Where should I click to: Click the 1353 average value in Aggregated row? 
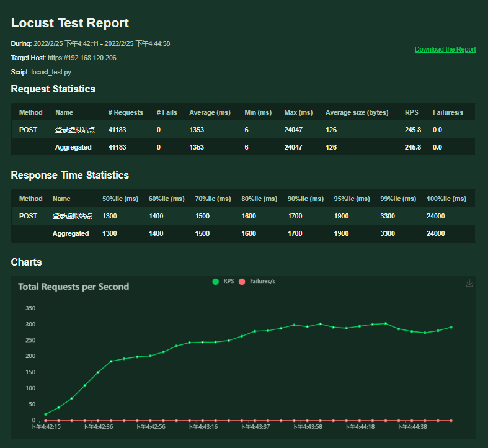pyautogui.click(x=197, y=147)
